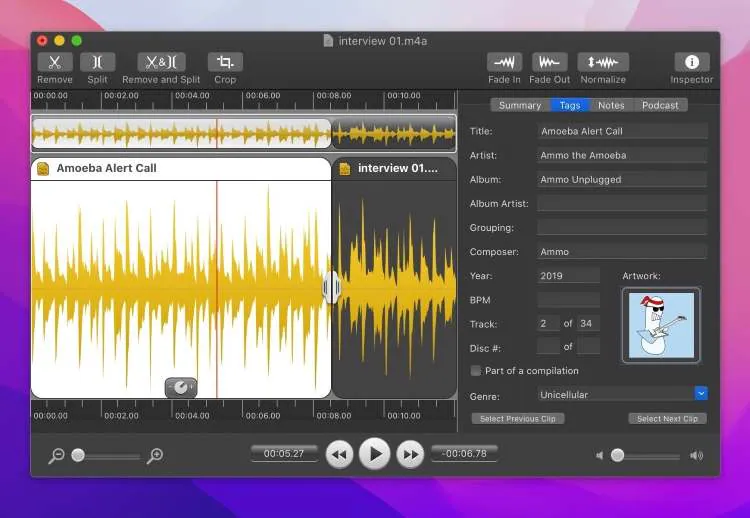
Task: Click the elapsed time display 00:05.27
Action: point(284,453)
